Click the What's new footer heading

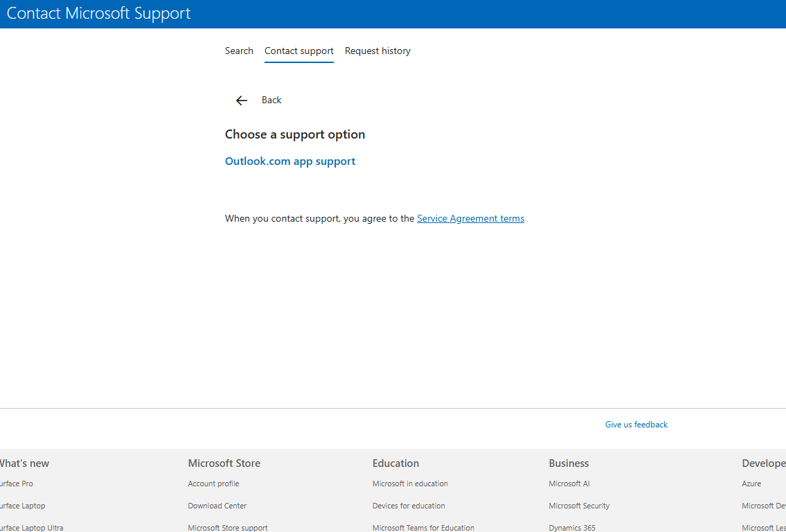coord(24,463)
